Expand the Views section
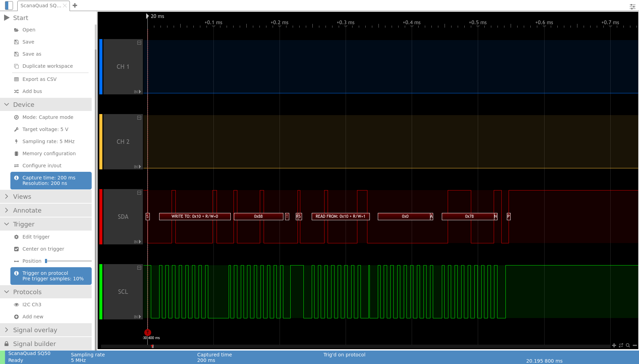Image resolution: width=639 pixels, height=364 pixels. pyautogui.click(x=46, y=196)
